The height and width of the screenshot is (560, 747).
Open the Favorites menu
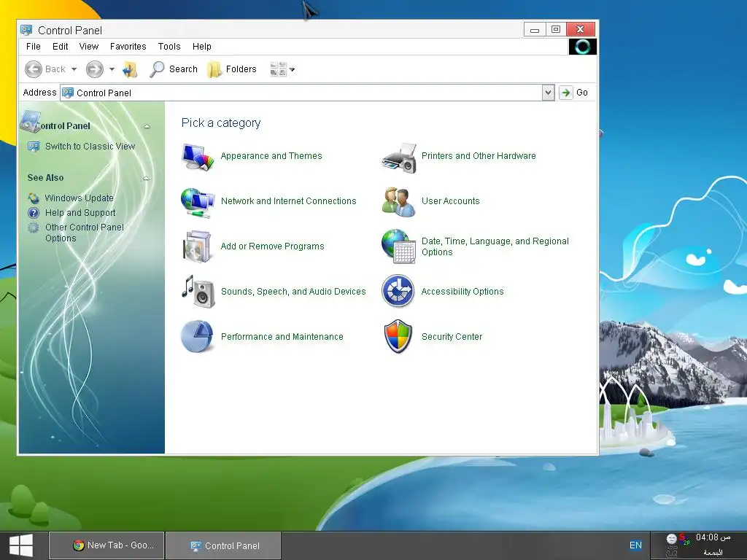[x=128, y=46]
